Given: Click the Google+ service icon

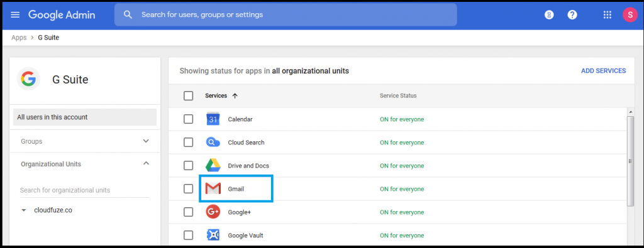Looking at the screenshot, I should (x=213, y=212).
